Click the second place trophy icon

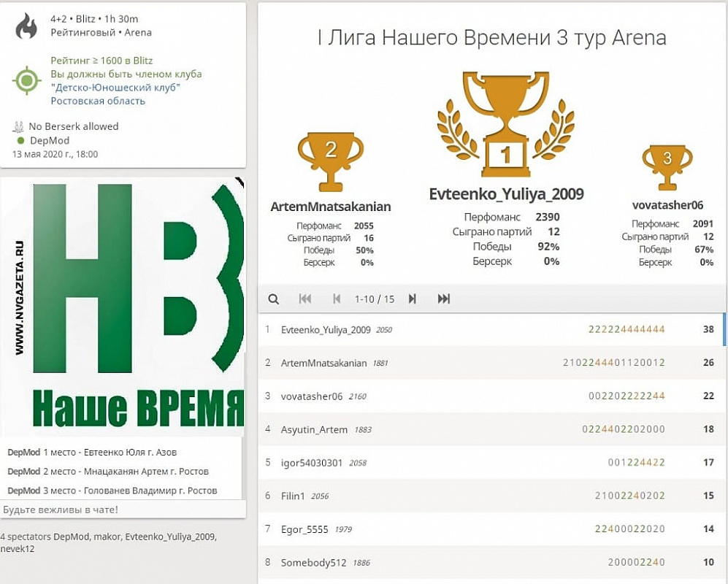(330, 158)
